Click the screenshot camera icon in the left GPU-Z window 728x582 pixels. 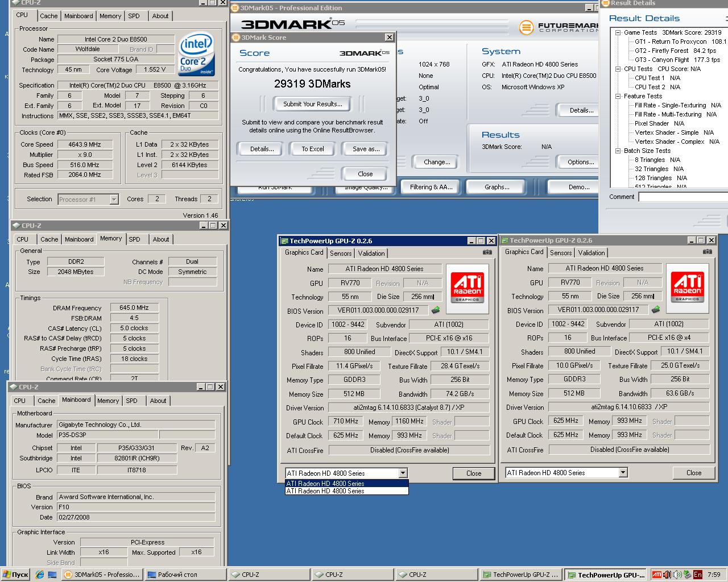487,252
